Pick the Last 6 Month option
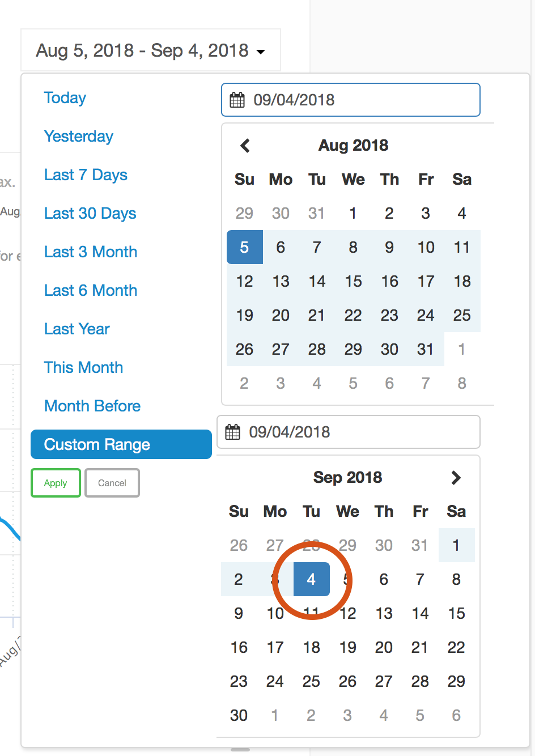535x756 pixels. tap(91, 291)
